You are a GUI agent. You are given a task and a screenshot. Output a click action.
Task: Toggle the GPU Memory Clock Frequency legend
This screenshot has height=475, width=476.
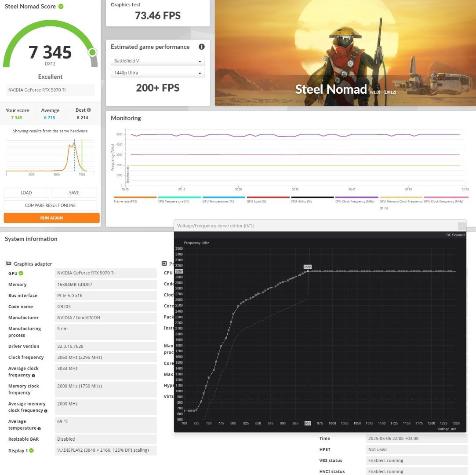coord(401,204)
